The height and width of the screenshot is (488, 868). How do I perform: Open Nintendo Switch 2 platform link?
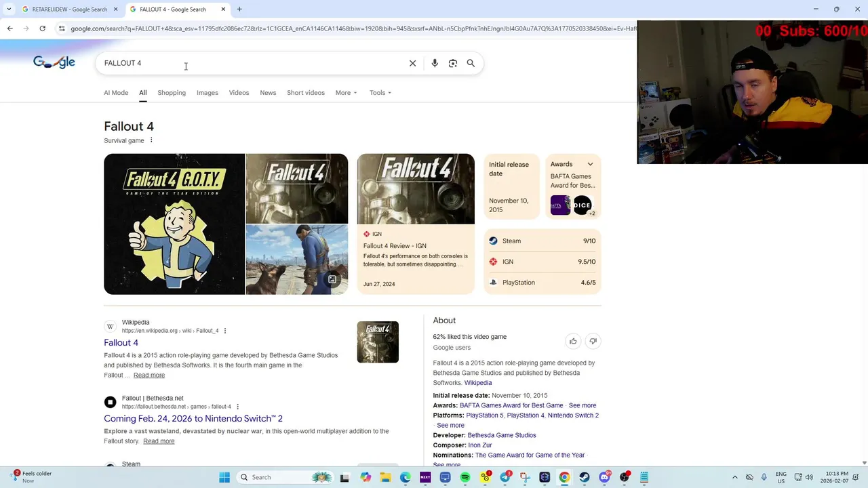point(573,415)
